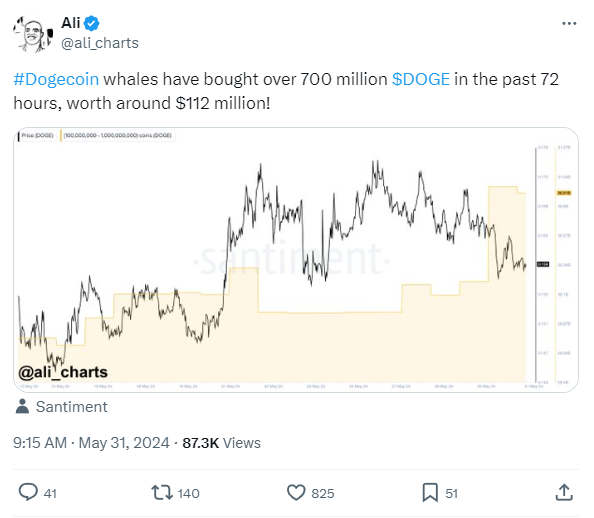Click the 9:15 AM May 31, 2024 timestamp
Image resolution: width=594 pixels, height=518 pixels.
(x=91, y=443)
